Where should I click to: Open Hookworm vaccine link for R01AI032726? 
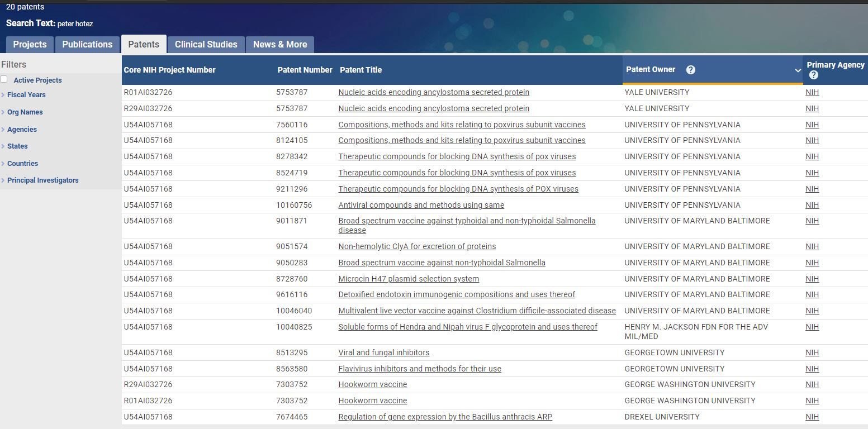pyautogui.click(x=372, y=401)
